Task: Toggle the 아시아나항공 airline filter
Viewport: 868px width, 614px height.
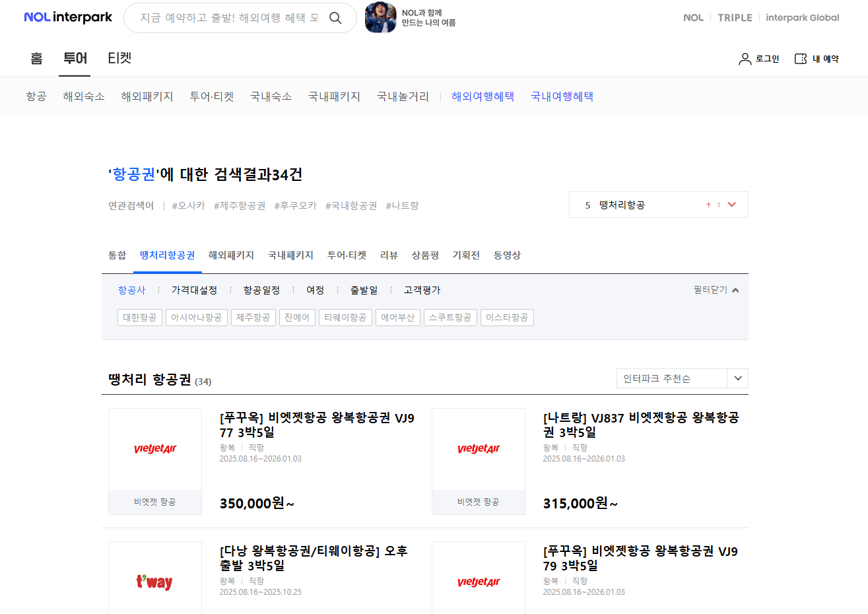Action: tap(197, 318)
